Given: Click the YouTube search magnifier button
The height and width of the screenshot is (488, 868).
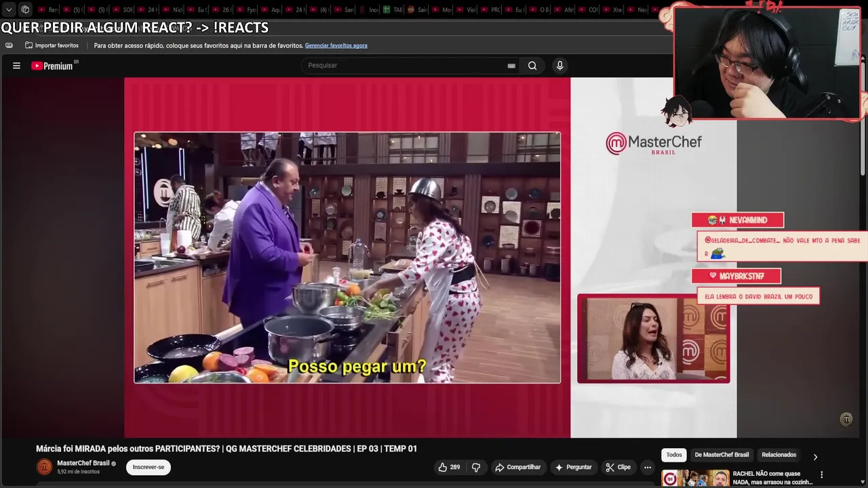Looking at the screenshot, I should 532,66.
